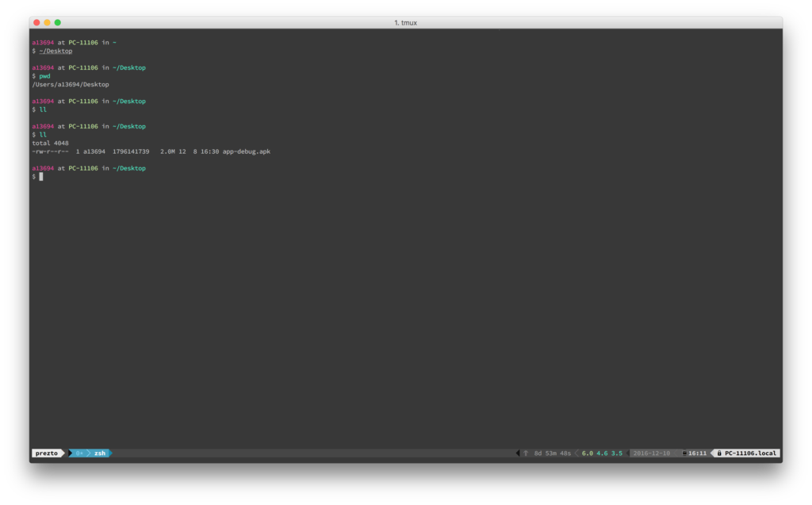Click the yellow minimize window button
Viewport: 812px width, 505px height.
(47, 22)
